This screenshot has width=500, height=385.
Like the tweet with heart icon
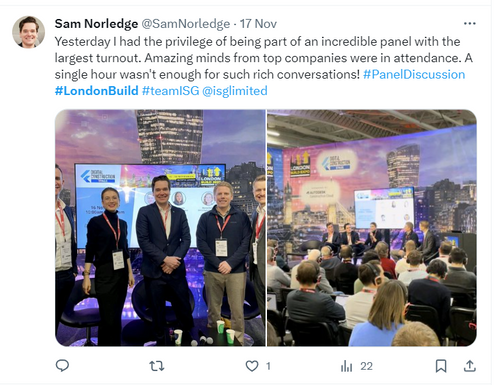pos(252,366)
